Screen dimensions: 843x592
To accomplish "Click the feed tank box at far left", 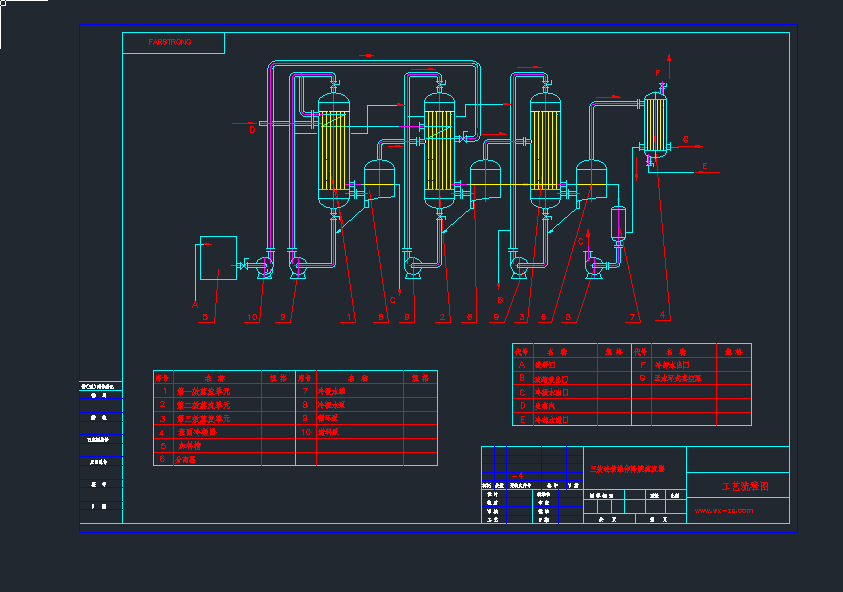I will (218, 258).
